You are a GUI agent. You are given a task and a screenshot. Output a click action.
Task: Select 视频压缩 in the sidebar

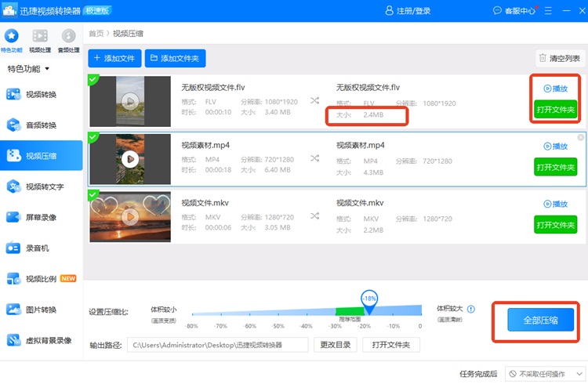point(42,156)
